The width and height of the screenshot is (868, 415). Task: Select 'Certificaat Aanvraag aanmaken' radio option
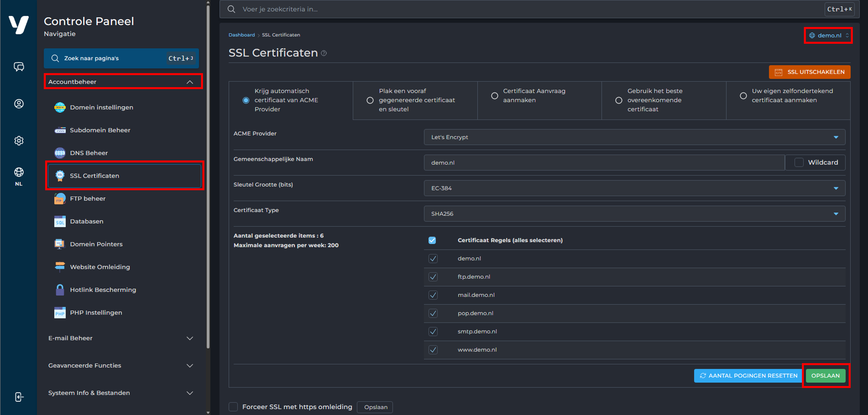point(494,96)
